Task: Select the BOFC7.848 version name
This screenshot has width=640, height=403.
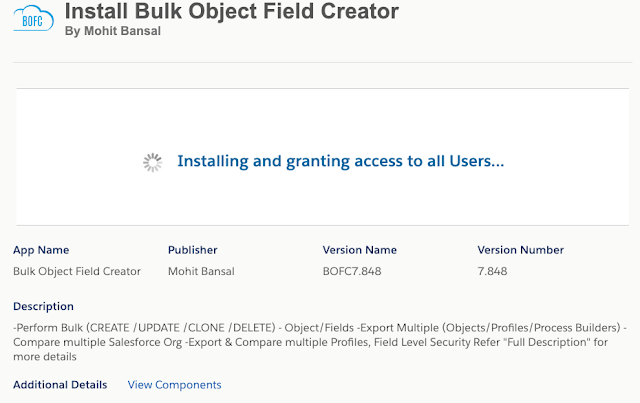Action: (352, 271)
